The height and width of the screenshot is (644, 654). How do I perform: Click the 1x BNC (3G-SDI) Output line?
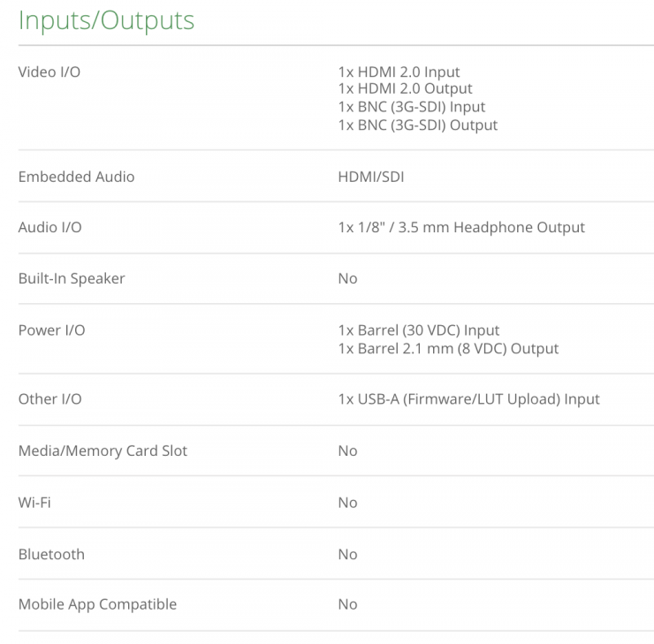point(417,125)
